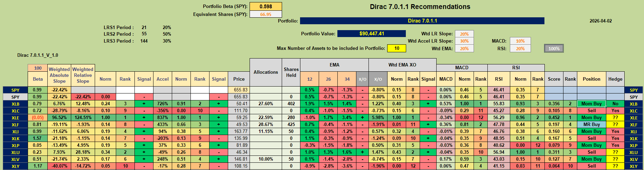Click the Wtd LR Slope weight cell

pyautogui.click(x=464, y=34)
